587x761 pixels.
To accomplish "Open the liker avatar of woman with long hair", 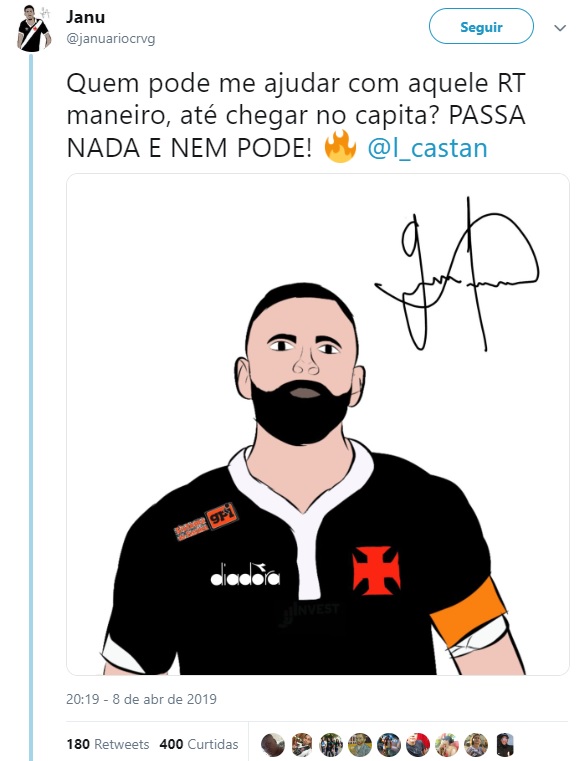I will tap(476, 744).
